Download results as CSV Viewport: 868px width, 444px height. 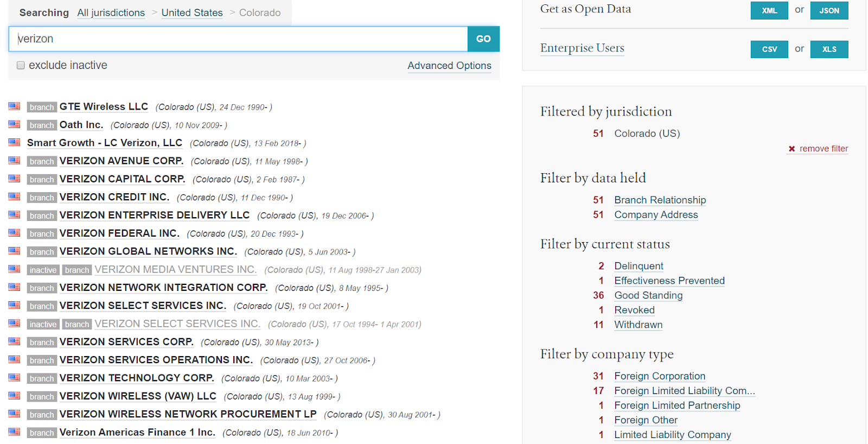[x=769, y=49]
